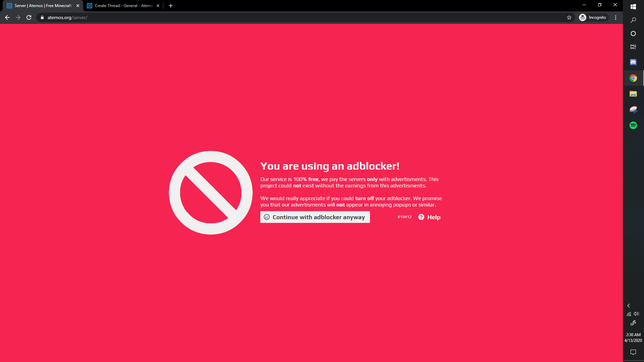Open Discord from the taskbar

(x=633, y=62)
